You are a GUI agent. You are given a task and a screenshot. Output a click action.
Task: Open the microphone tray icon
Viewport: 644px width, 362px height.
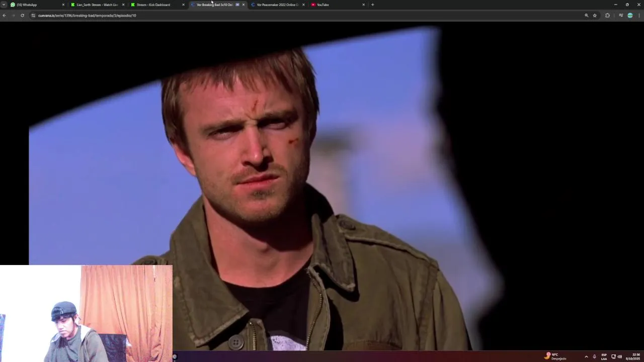[x=595, y=356]
